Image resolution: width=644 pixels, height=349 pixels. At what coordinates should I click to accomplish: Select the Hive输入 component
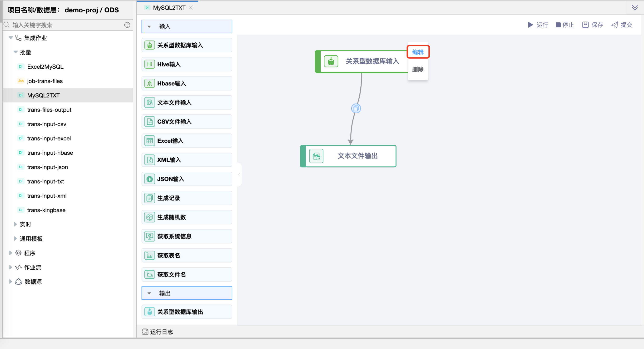(x=186, y=64)
